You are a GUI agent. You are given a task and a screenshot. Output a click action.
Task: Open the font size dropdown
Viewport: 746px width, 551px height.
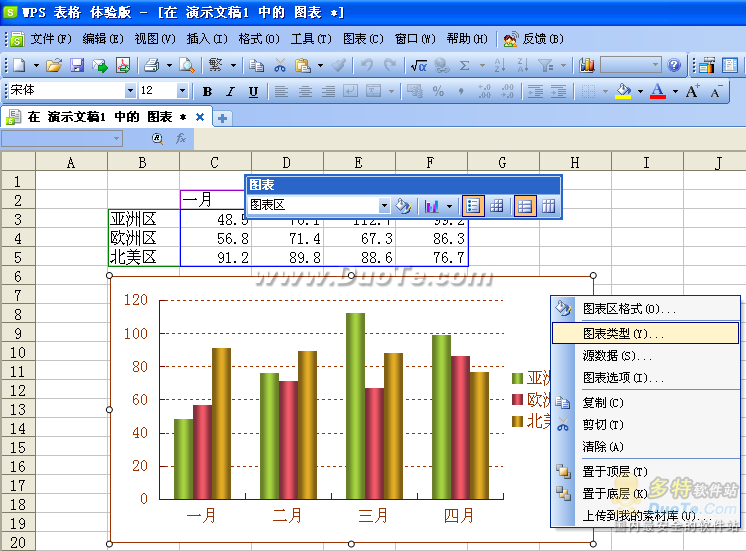click(182, 91)
